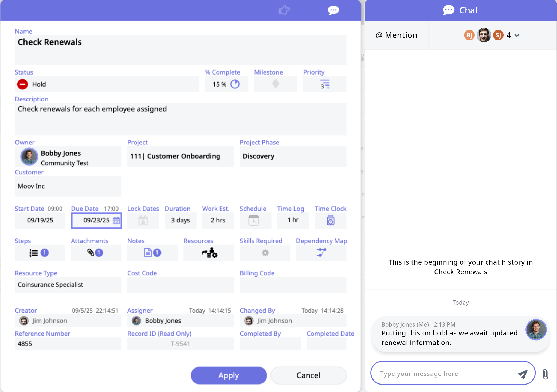Open the Steps list icon
This screenshot has height=392, width=557.
pos(34,253)
